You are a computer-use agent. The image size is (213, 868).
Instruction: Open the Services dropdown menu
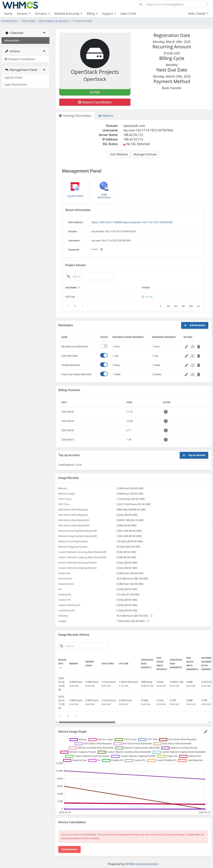23,14
